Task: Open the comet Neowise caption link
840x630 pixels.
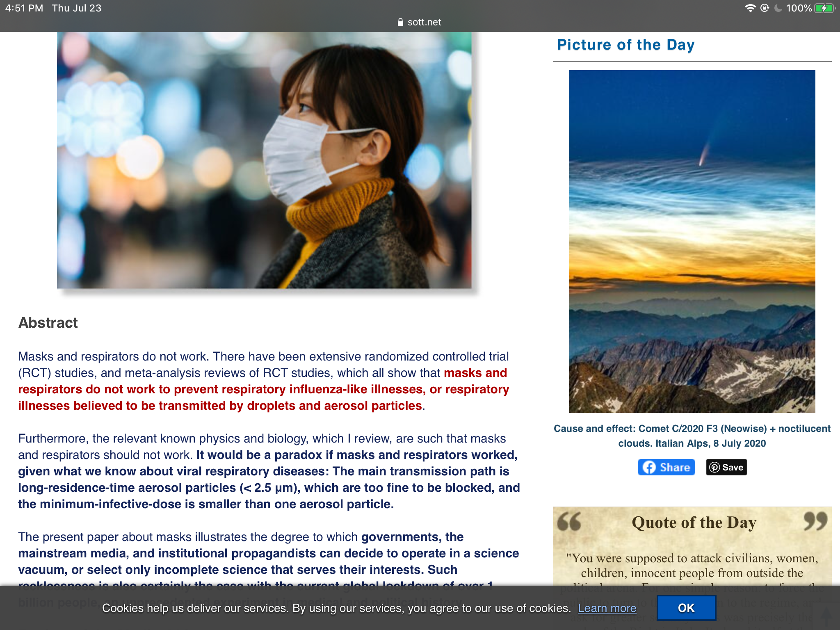Action: (692, 436)
